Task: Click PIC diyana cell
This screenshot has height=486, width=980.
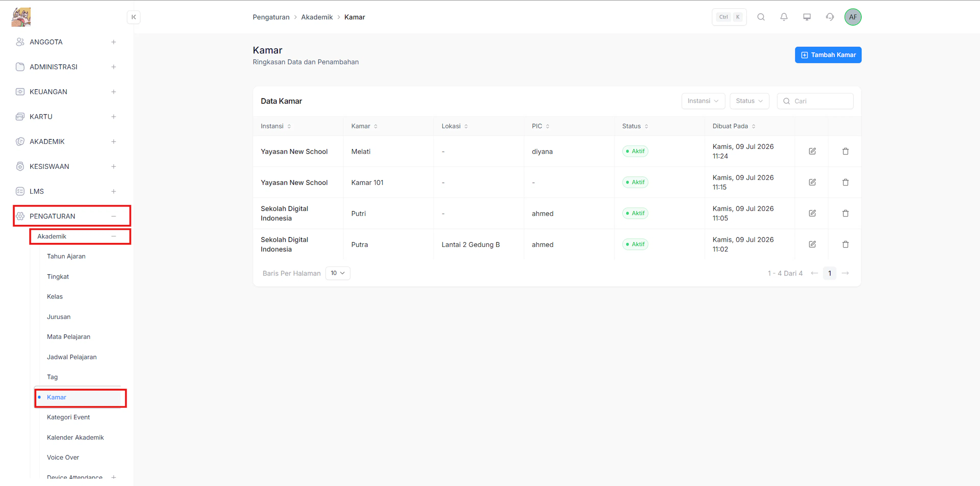Action: click(x=542, y=151)
